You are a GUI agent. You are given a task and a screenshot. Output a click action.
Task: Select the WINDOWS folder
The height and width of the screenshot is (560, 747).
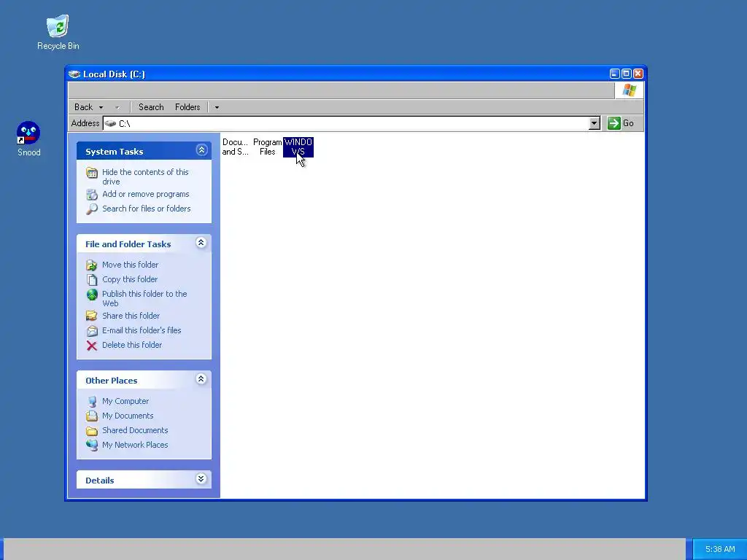click(x=298, y=147)
